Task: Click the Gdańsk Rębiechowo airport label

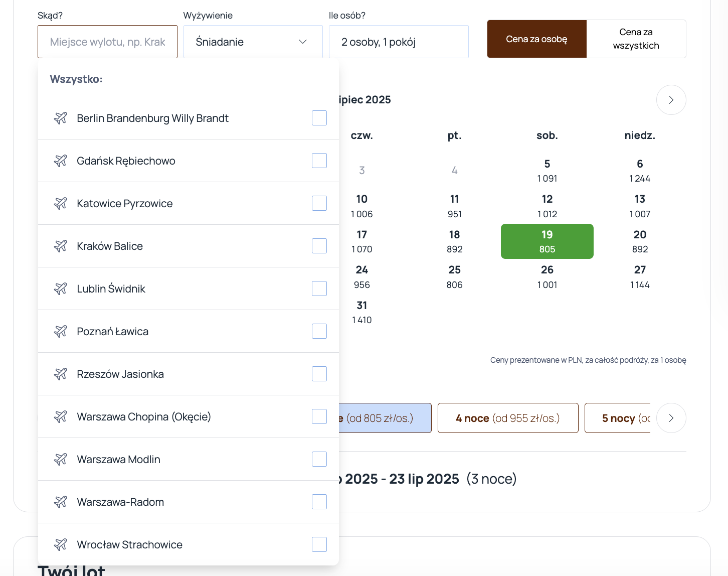Action: (x=126, y=161)
